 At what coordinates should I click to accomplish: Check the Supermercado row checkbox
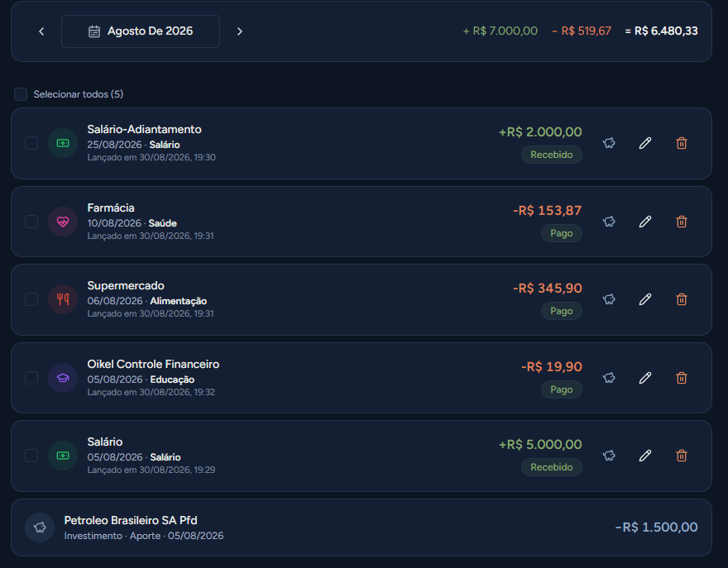pyautogui.click(x=31, y=299)
